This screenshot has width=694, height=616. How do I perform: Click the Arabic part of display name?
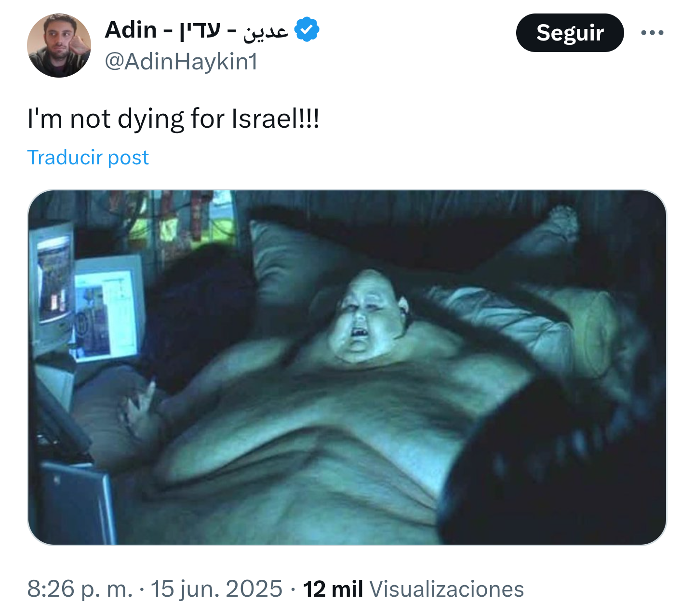click(x=266, y=31)
